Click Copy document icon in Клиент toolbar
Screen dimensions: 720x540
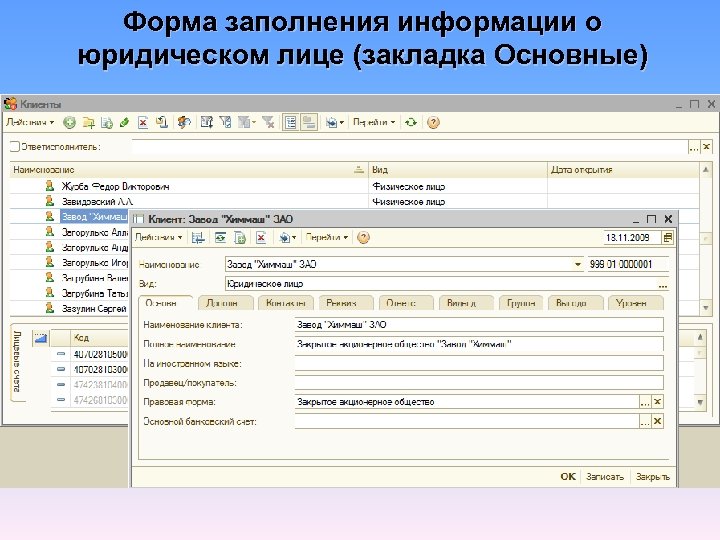[240, 237]
